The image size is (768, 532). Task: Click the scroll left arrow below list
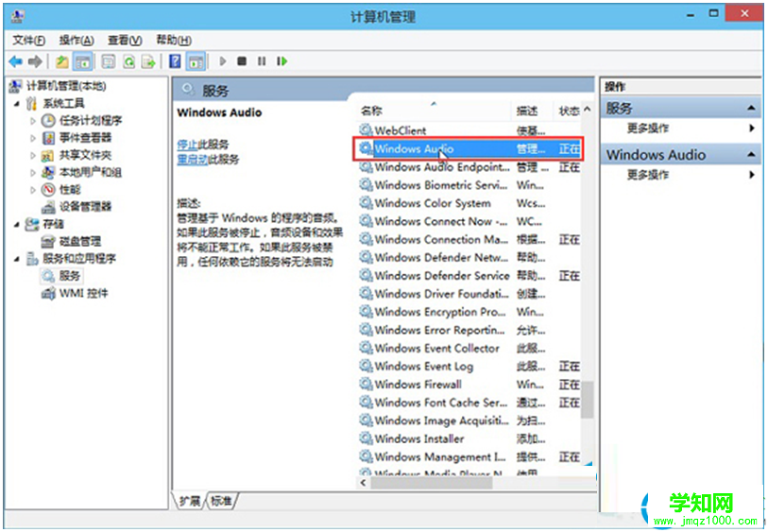(x=363, y=483)
